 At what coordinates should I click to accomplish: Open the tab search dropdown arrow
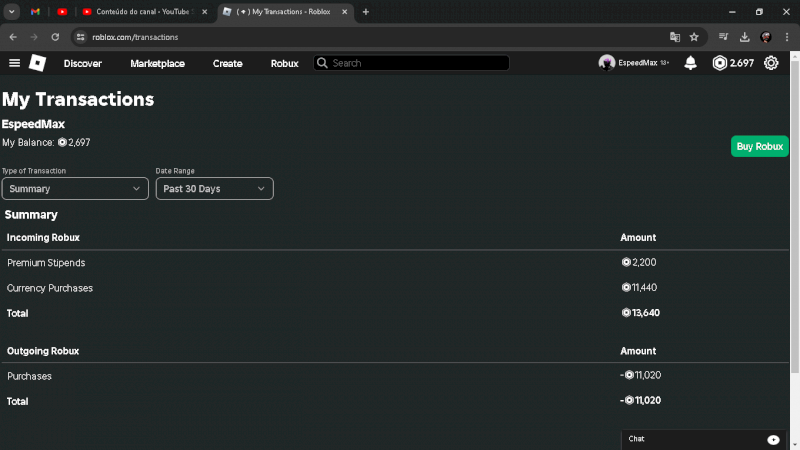point(11,12)
